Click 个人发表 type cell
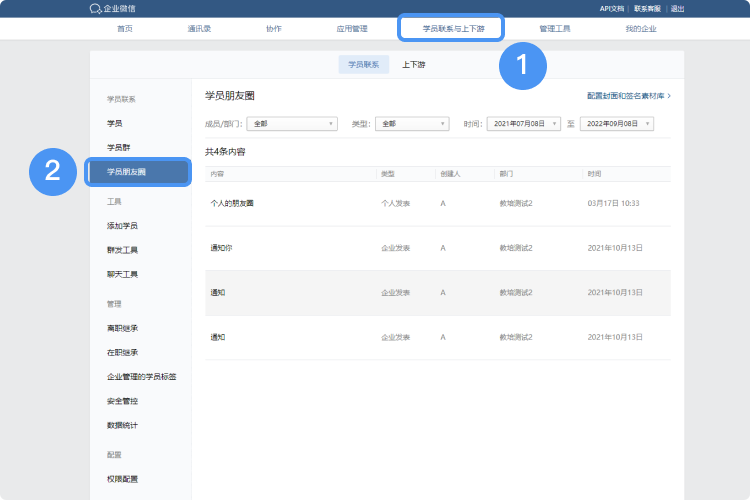Screen dimensions: 750x500 point(396,203)
